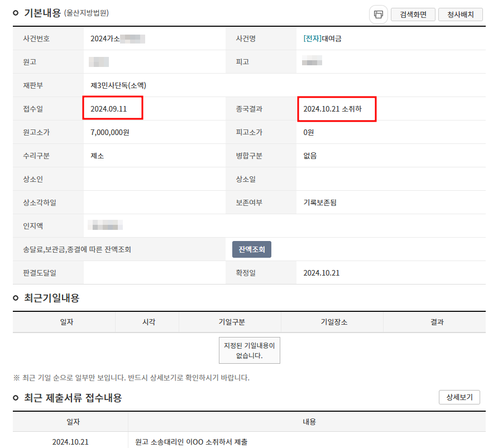
Task: Click the 잔액조회 balance inquiry button
Action: 252,249
